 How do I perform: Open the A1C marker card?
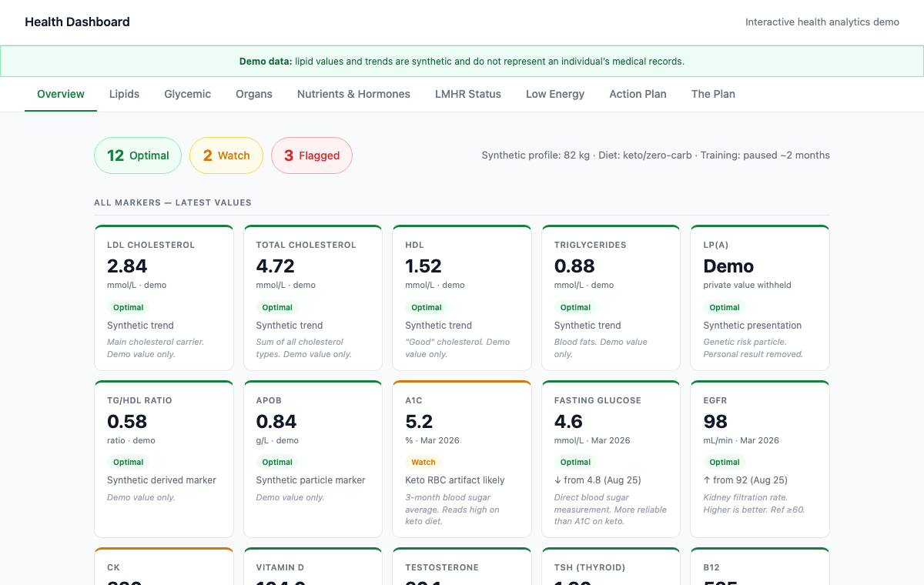pyautogui.click(x=462, y=459)
